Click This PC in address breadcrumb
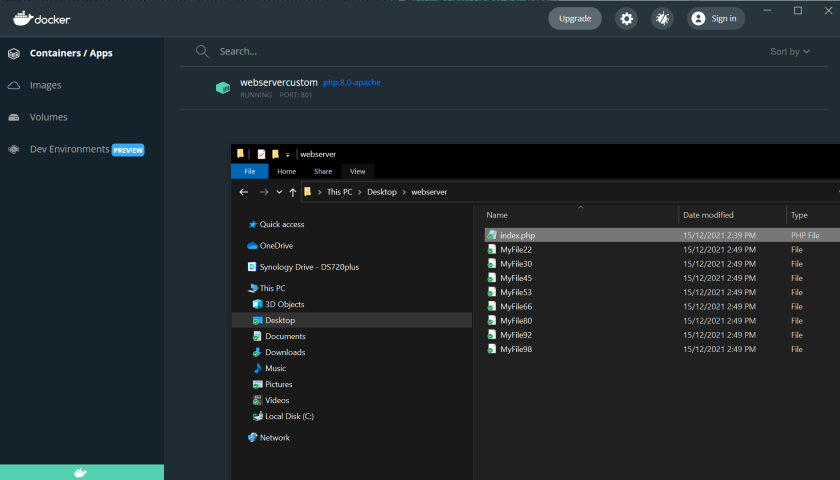This screenshot has height=480, width=840. [340, 192]
